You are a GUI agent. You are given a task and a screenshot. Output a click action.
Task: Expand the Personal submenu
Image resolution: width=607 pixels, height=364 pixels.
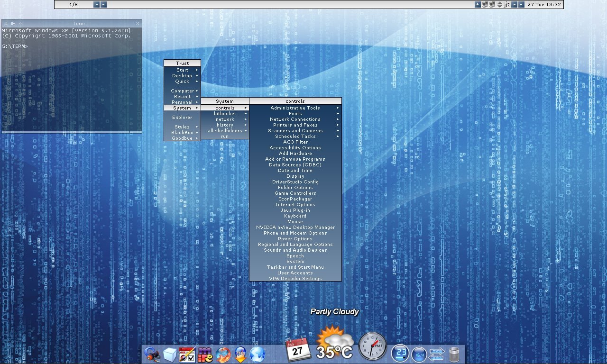click(182, 102)
